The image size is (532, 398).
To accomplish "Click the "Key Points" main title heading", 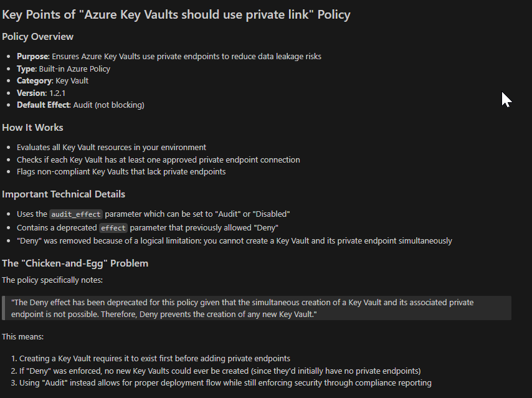I will (176, 15).
